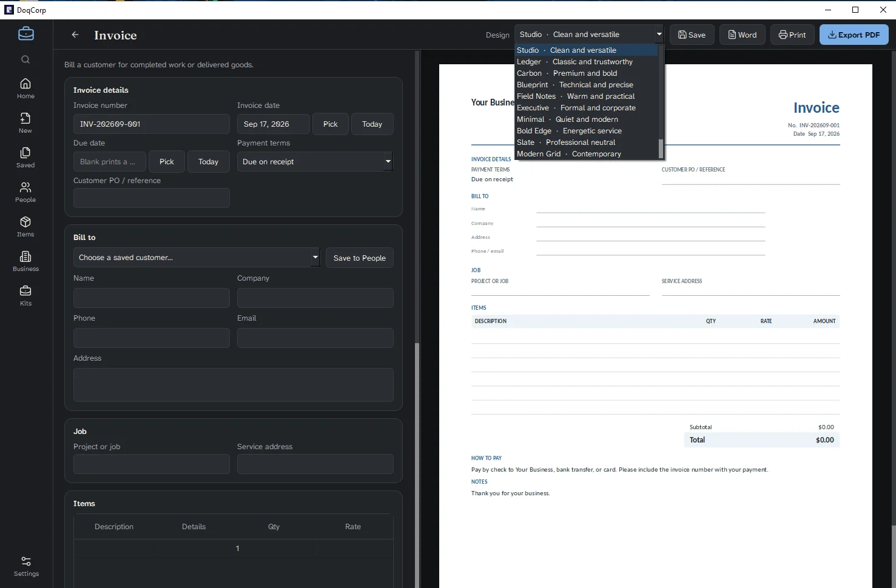This screenshot has height=588, width=896.
Task: Click the Total $0.00 row in preview
Action: (762, 440)
